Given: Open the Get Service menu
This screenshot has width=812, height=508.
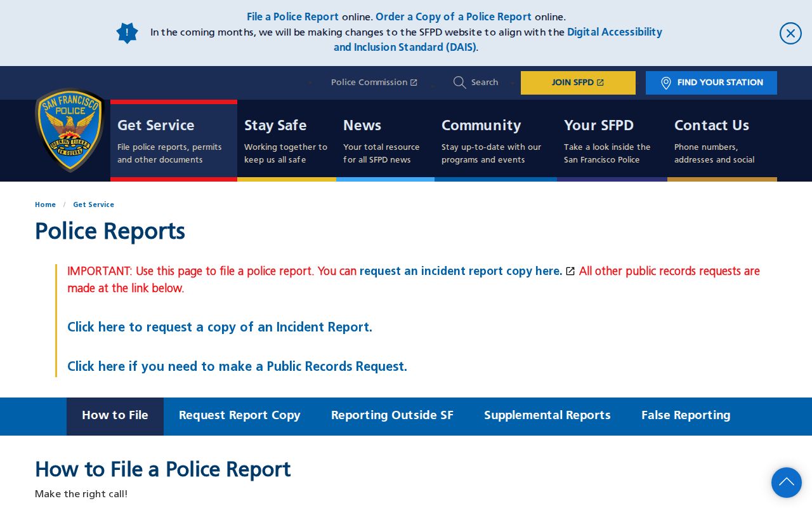Looking at the screenshot, I should pyautogui.click(x=174, y=140).
